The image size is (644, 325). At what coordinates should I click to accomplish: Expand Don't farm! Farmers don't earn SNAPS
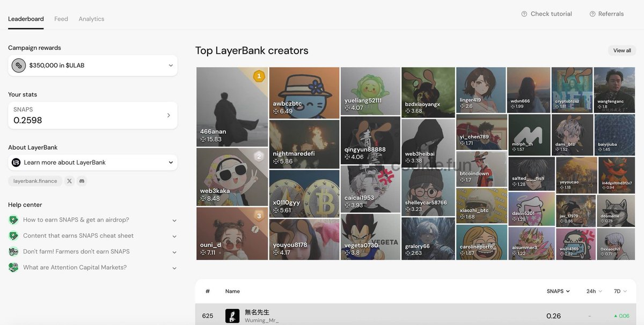(x=93, y=252)
